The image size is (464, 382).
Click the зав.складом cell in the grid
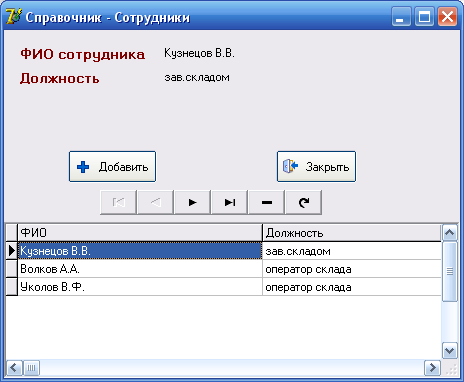click(352, 251)
